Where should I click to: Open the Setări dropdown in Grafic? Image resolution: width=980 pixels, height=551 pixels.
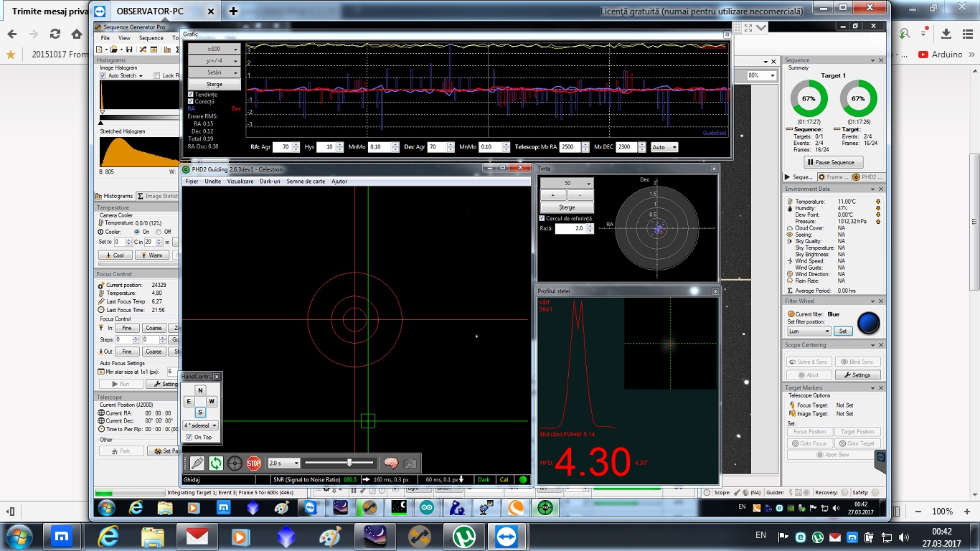(214, 72)
